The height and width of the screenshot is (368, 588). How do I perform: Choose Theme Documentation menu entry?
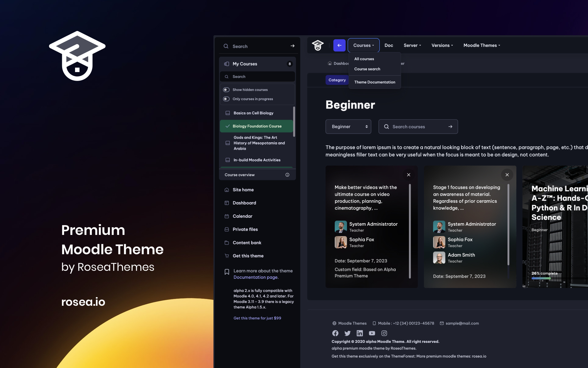[375, 82]
